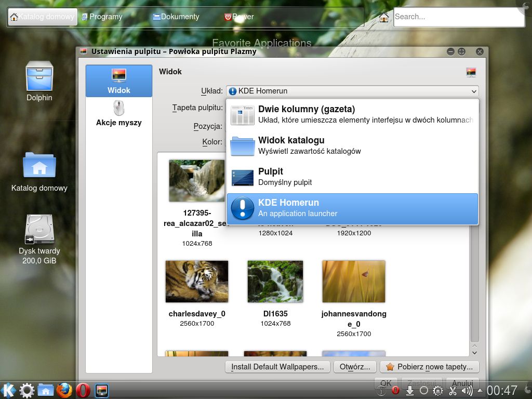The height and width of the screenshot is (399, 532).
Task: Launch System Settings gear in the panel
Action: click(27, 391)
